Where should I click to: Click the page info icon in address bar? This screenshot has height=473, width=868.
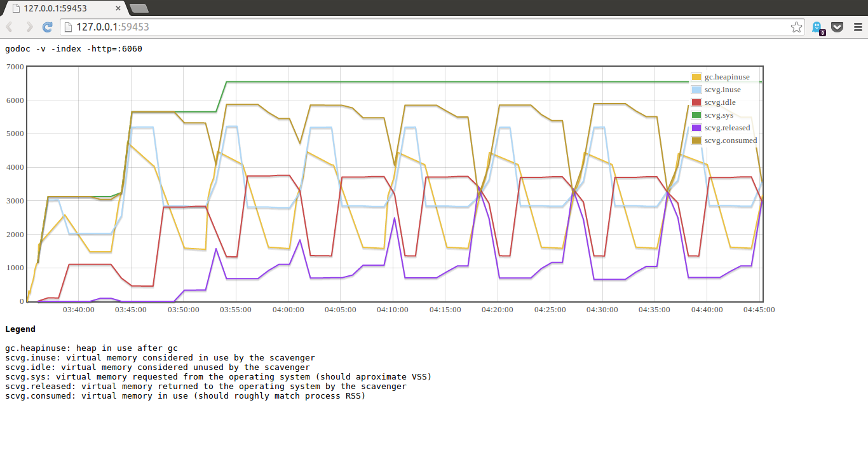point(68,27)
